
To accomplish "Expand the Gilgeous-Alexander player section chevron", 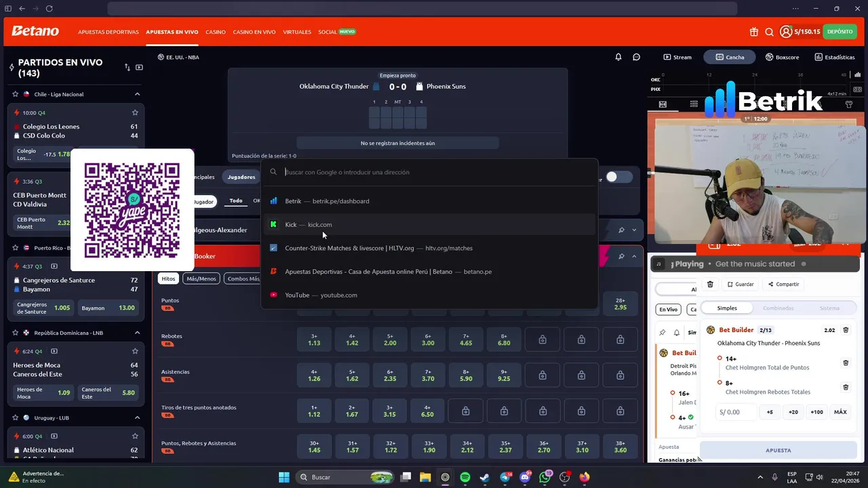I will point(634,230).
